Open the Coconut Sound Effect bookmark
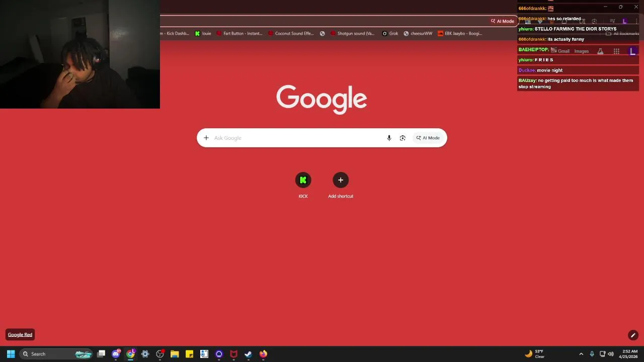The image size is (644, 362). [291, 34]
